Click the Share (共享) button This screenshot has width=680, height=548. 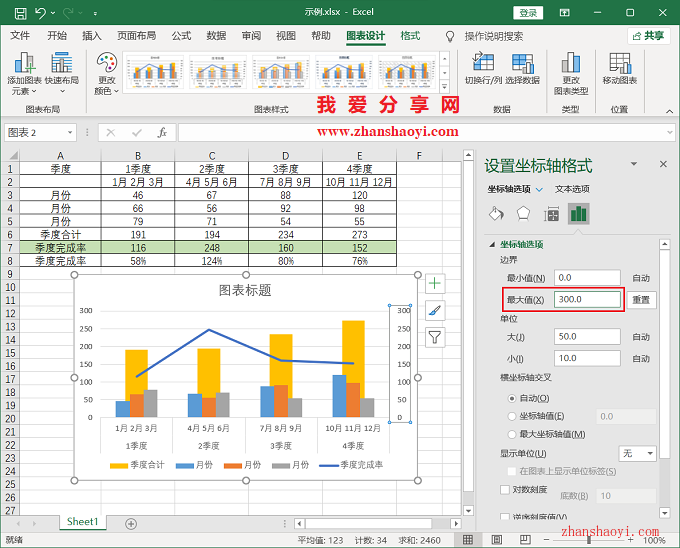click(x=649, y=36)
